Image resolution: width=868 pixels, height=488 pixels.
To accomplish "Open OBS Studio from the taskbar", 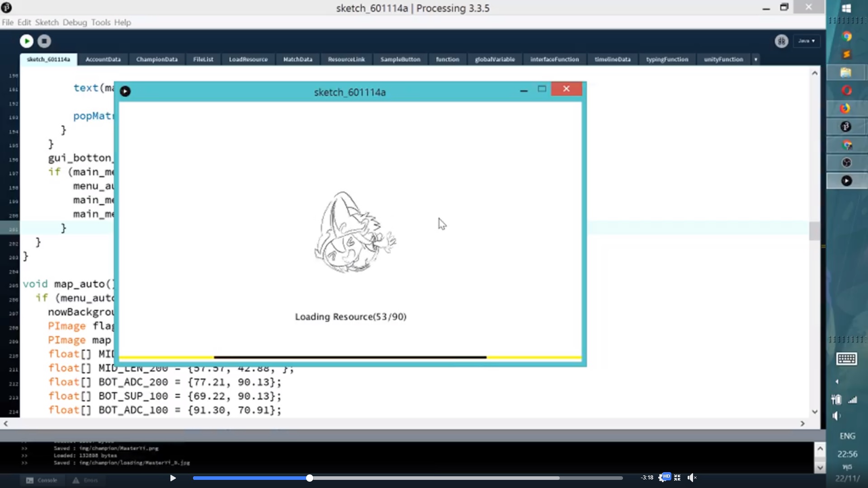I will tap(846, 163).
